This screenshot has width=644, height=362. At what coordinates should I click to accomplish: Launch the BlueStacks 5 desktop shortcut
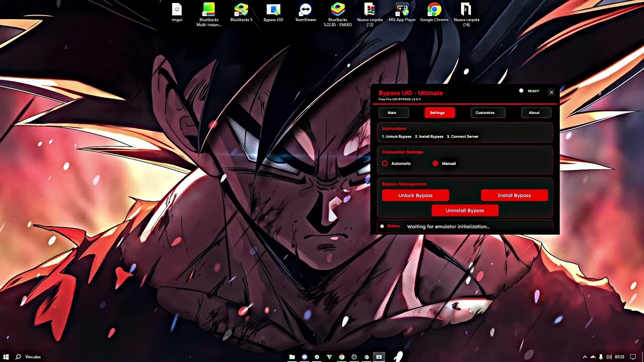coord(241,13)
